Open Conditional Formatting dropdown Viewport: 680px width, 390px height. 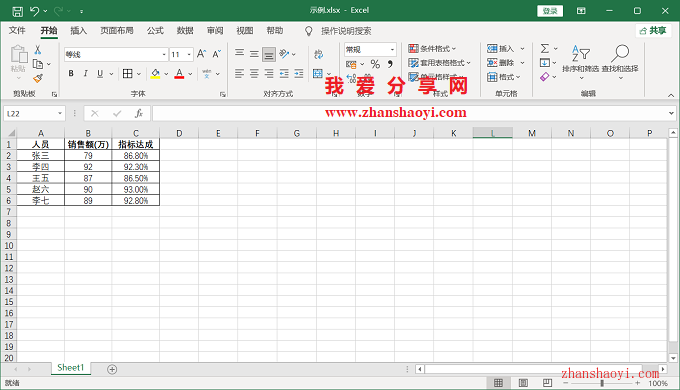pos(432,49)
